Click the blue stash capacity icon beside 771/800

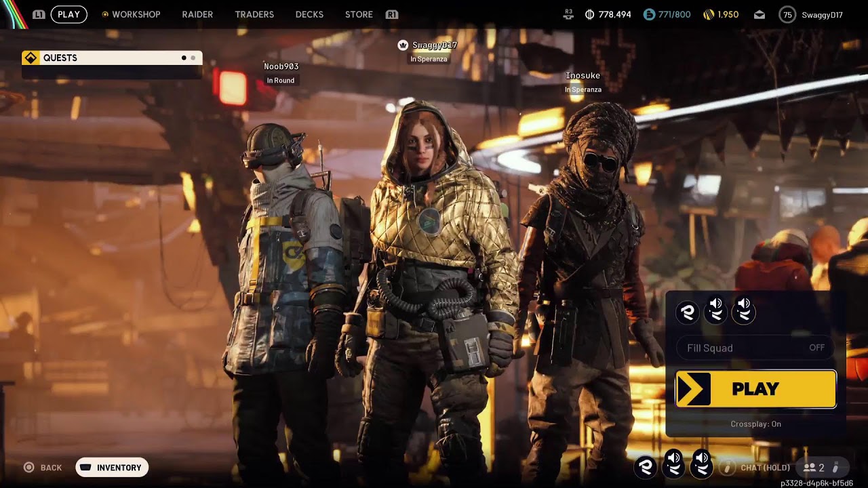[649, 14]
